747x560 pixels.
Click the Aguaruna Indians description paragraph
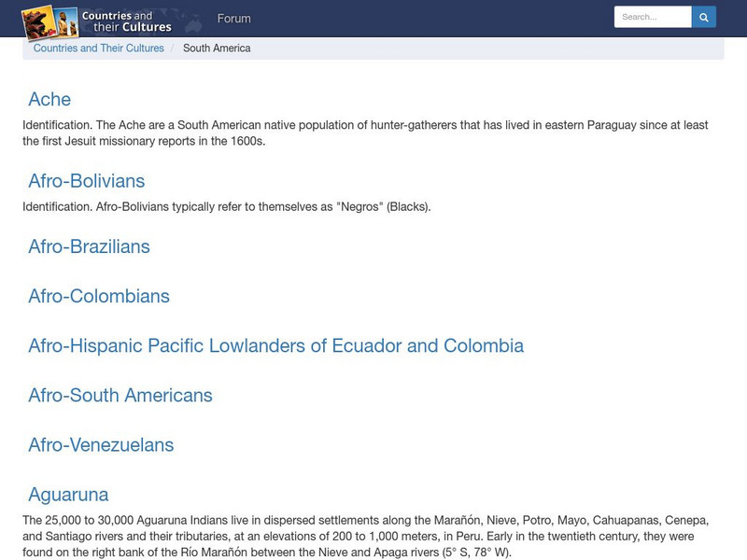365,536
